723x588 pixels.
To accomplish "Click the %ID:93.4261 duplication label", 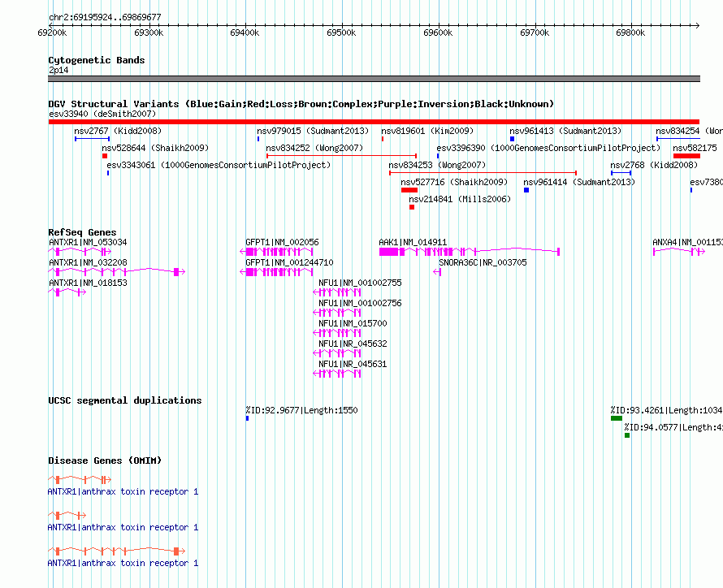I will coord(666,410).
